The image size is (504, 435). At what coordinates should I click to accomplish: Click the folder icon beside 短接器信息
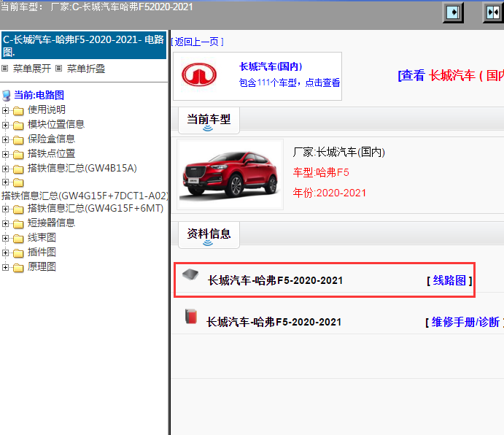click(x=18, y=223)
